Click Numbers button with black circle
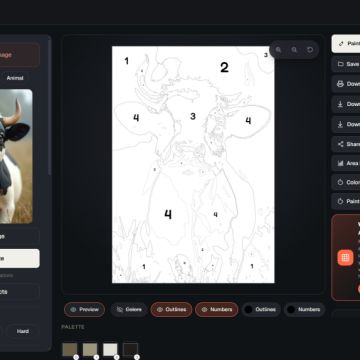 [x=304, y=309]
